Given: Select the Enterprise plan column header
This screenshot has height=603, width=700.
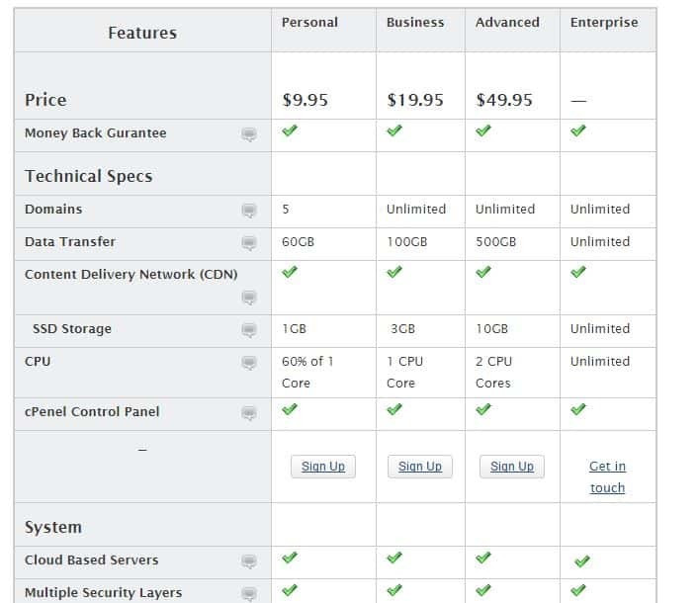Looking at the screenshot, I should pos(604,22).
